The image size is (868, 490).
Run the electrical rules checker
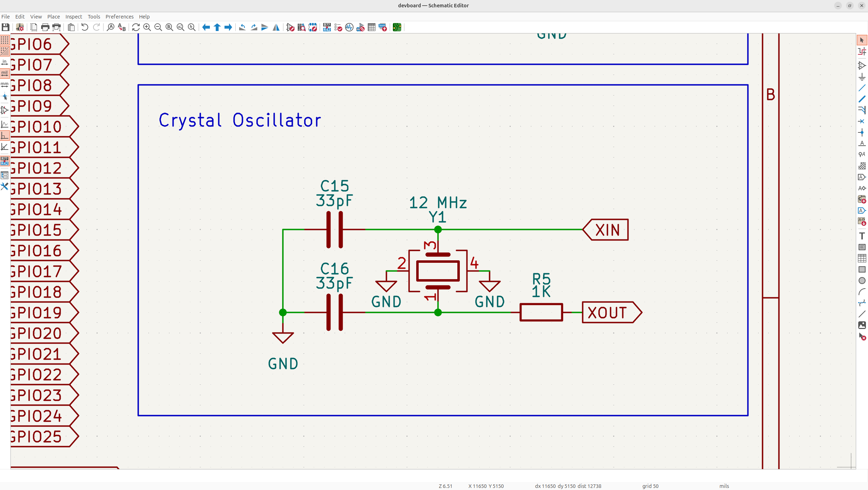(338, 27)
